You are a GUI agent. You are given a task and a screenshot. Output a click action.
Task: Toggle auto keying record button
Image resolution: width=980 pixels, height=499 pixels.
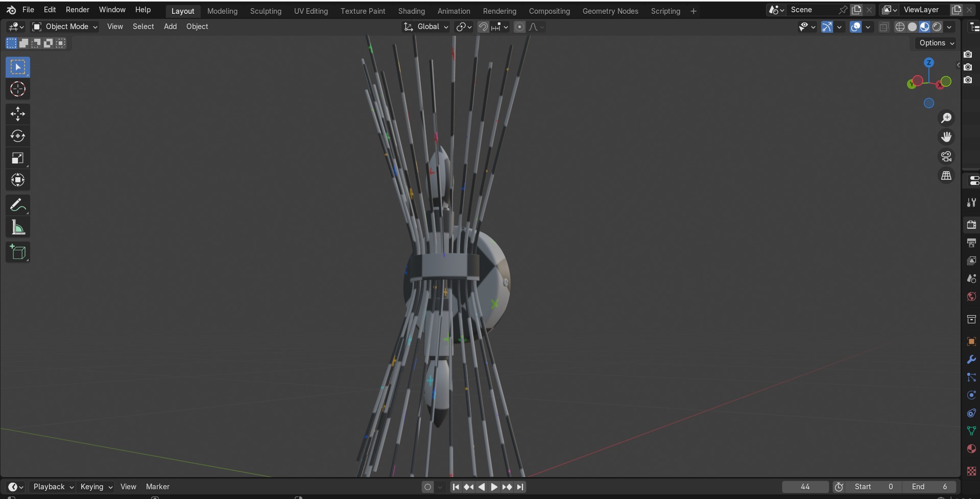[428, 487]
